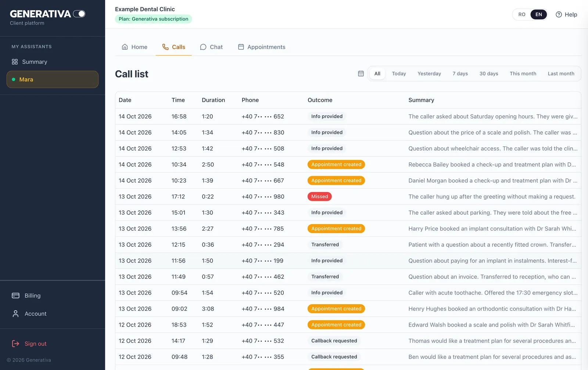Click Transferred badge for 12:15 call
Viewport: 588px width, 370px height.
click(325, 245)
